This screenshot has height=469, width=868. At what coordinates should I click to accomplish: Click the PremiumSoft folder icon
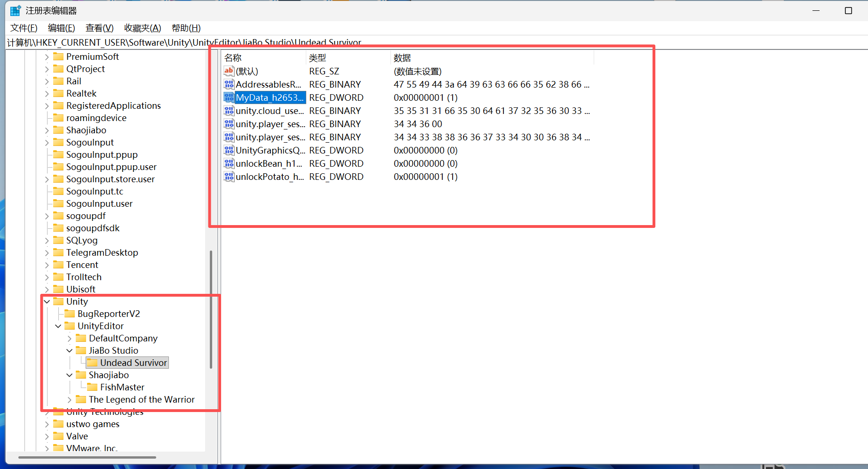point(58,57)
